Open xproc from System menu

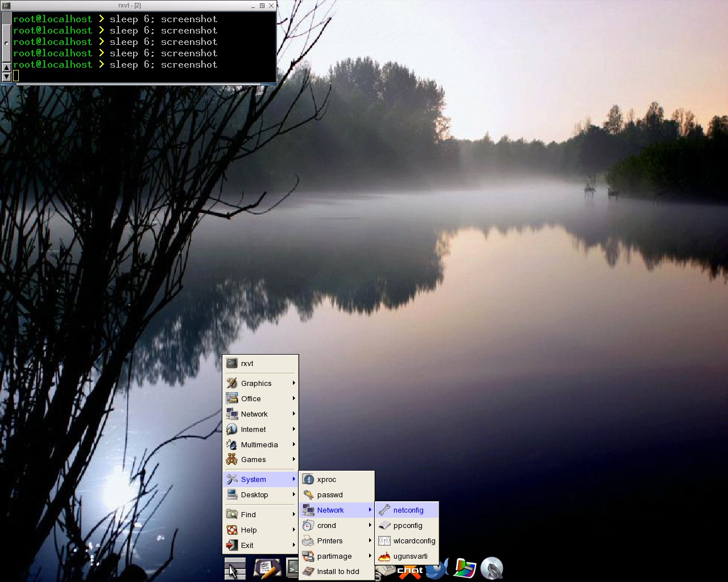[337, 479]
